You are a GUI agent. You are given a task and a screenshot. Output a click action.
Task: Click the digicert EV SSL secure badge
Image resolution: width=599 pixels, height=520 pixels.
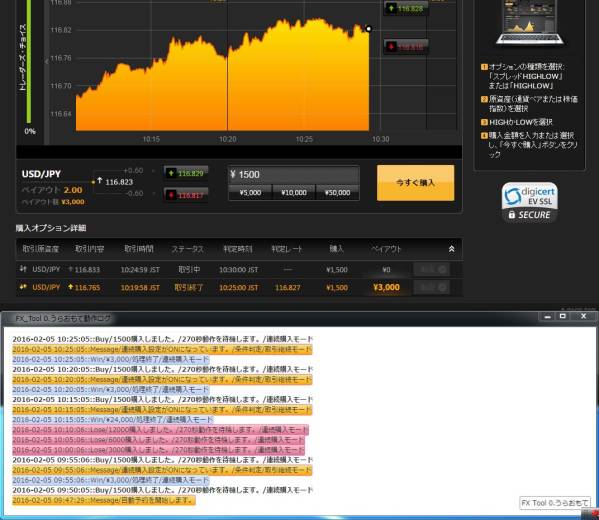pos(529,202)
